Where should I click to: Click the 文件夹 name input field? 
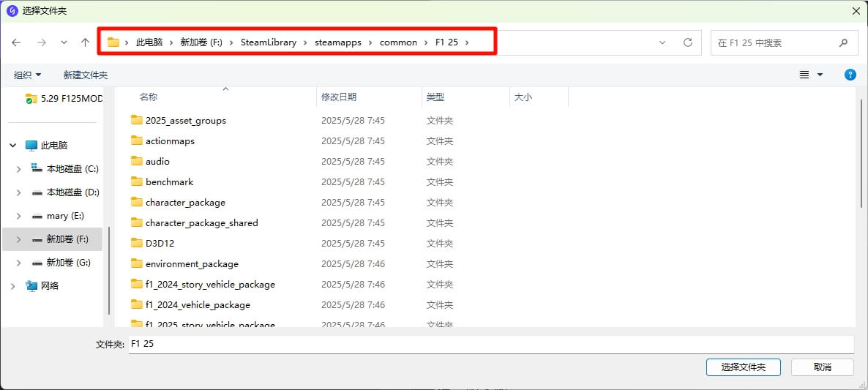[x=491, y=344]
